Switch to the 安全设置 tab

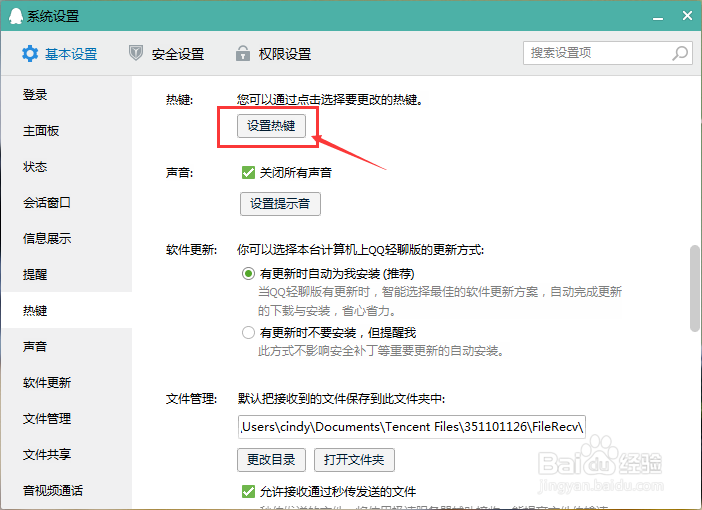coord(166,54)
